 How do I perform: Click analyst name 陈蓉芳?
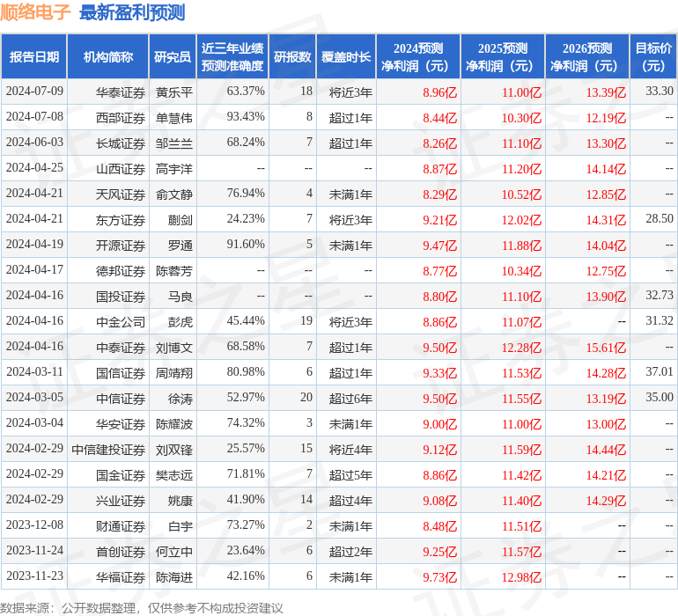[x=173, y=271]
